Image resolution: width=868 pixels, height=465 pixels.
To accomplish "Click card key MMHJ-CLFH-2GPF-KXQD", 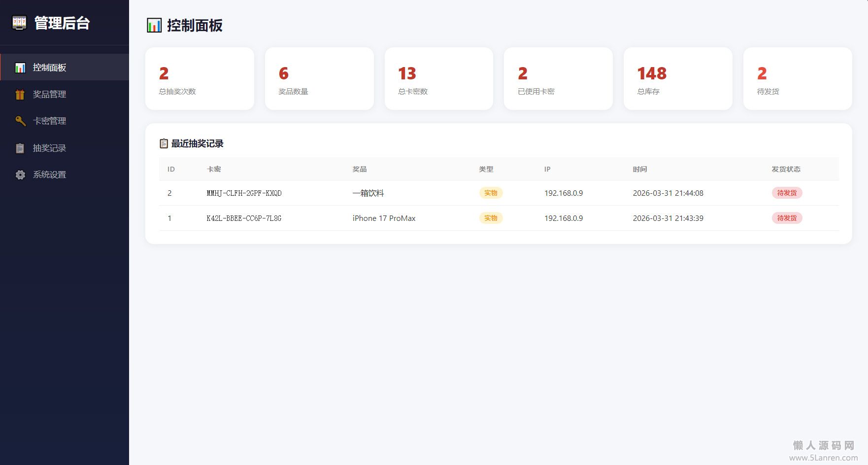I will [x=244, y=193].
